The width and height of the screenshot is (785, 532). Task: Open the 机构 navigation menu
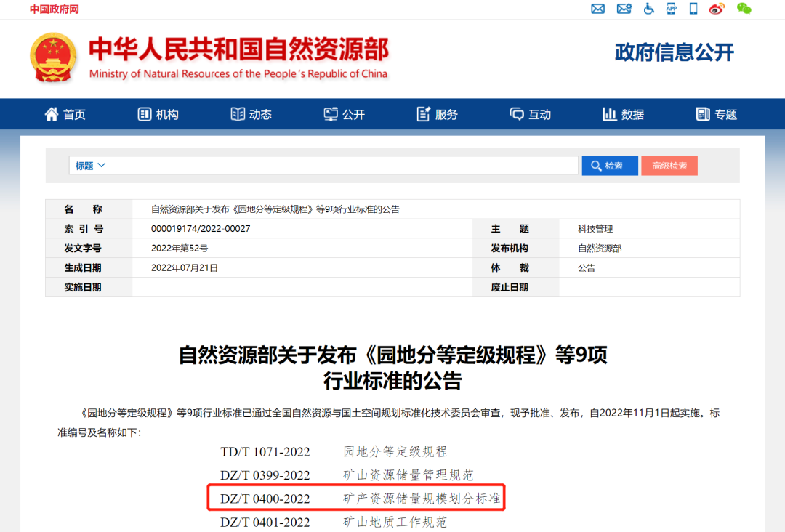158,115
